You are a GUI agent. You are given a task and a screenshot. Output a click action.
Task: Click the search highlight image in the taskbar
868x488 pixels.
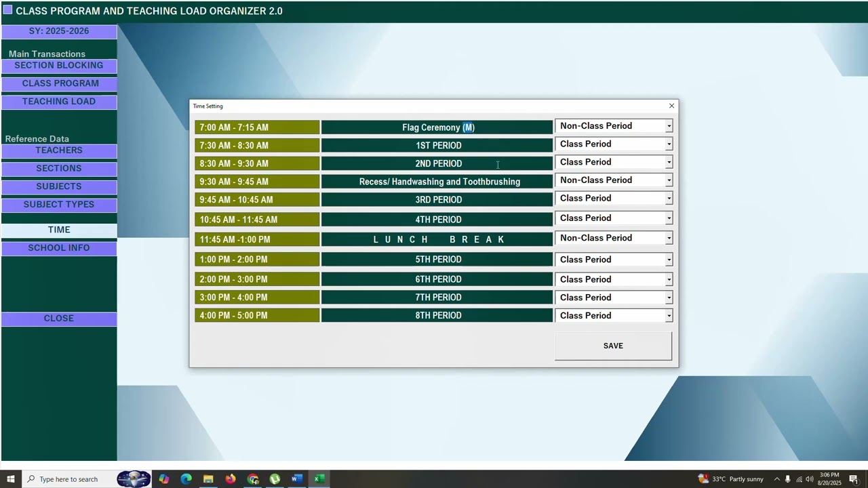click(134, 479)
